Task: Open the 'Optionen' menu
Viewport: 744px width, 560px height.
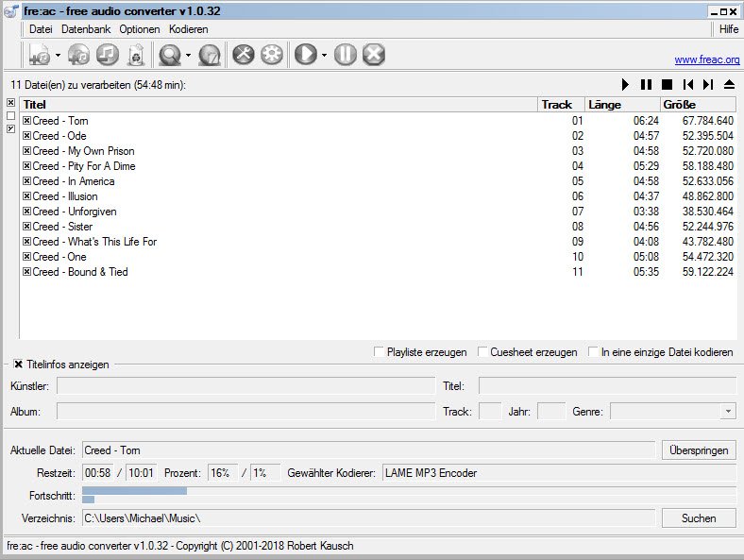Action: 140,29
